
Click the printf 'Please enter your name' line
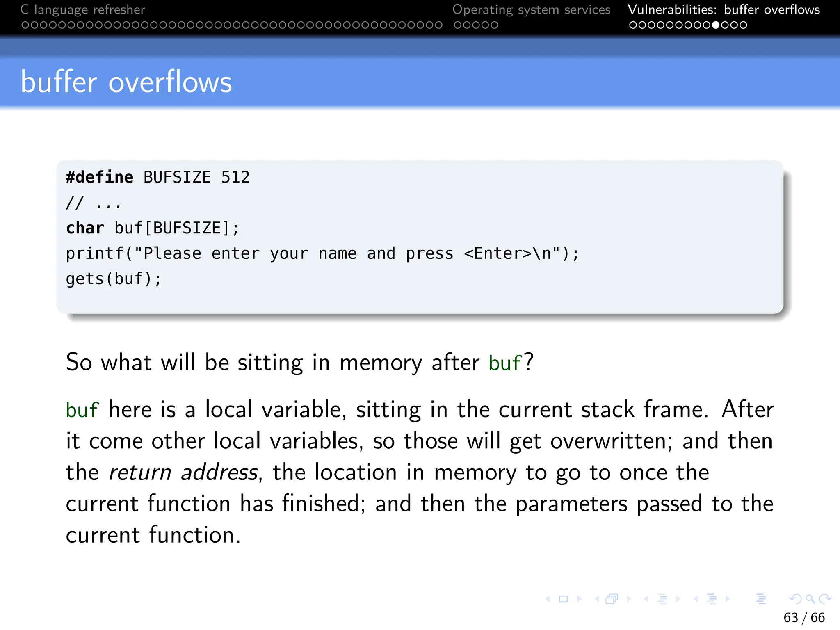pos(322,253)
